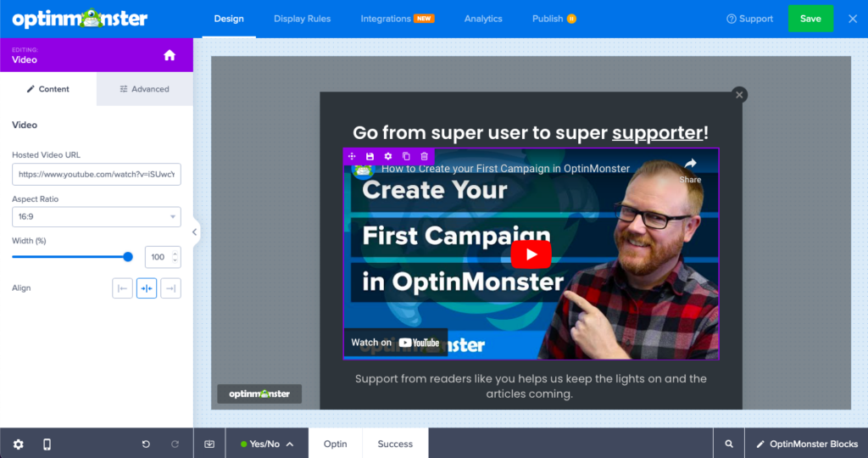Switch to mobile preview icon

click(x=47, y=444)
